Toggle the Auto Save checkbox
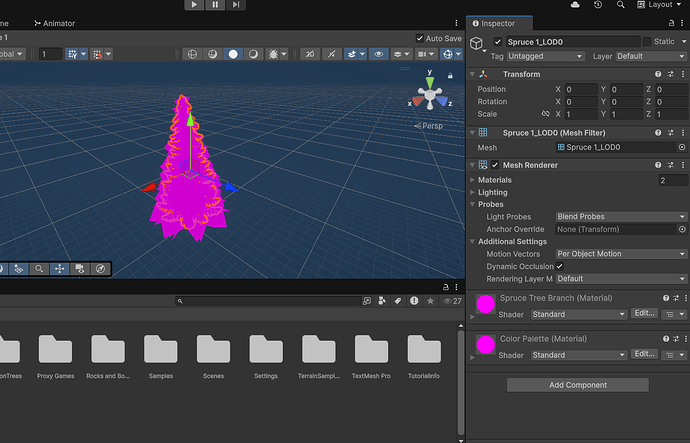 [x=419, y=38]
